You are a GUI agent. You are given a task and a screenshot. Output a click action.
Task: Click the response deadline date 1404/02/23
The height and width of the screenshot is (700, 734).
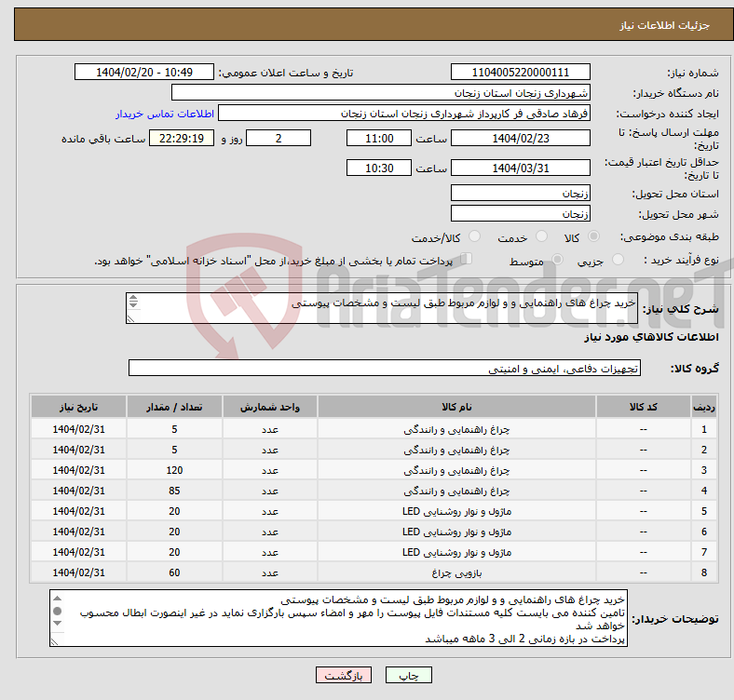pyautogui.click(x=520, y=139)
